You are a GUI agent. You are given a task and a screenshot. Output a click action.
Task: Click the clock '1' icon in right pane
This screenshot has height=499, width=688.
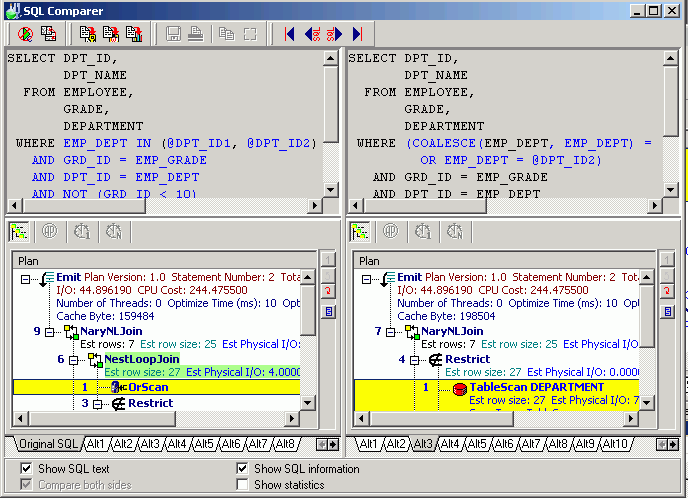[423, 231]
